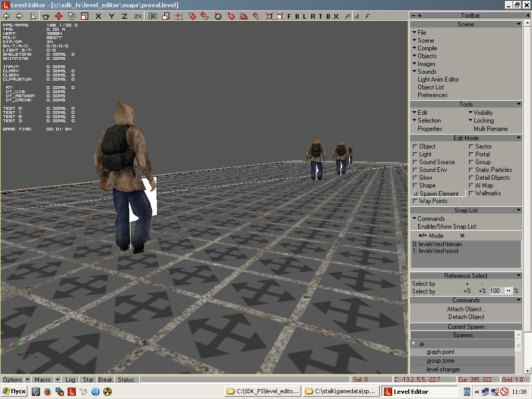This screenshot has width=532, height=399.
Task: Open Object List
Action: 431,87
